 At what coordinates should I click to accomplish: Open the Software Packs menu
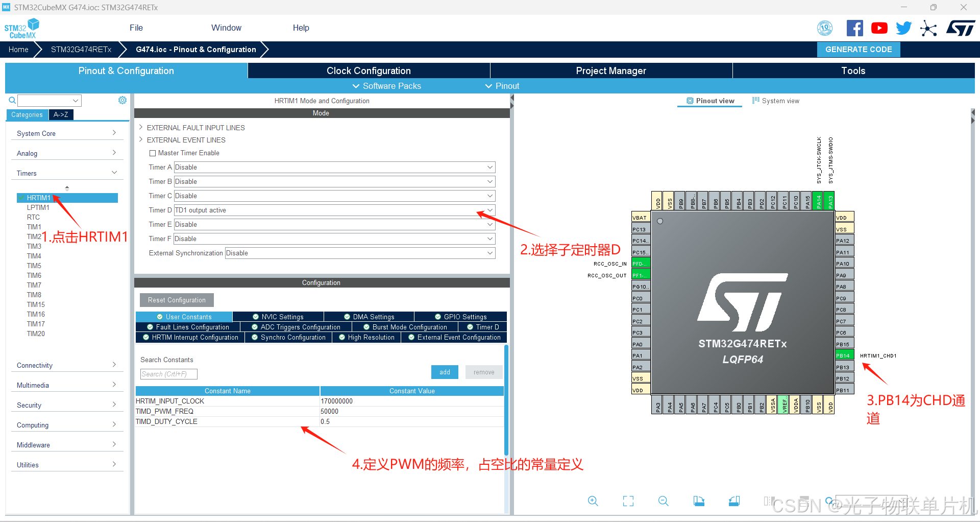387,86
